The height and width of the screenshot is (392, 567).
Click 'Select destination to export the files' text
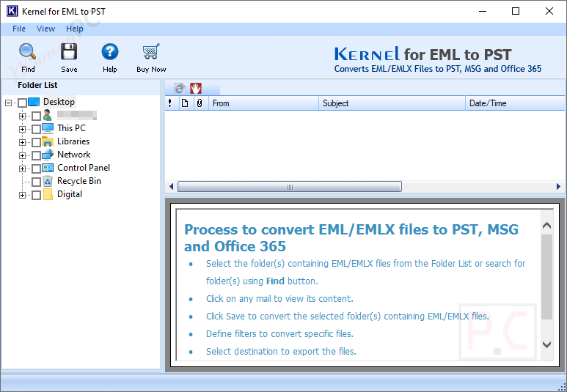[281, 351]
